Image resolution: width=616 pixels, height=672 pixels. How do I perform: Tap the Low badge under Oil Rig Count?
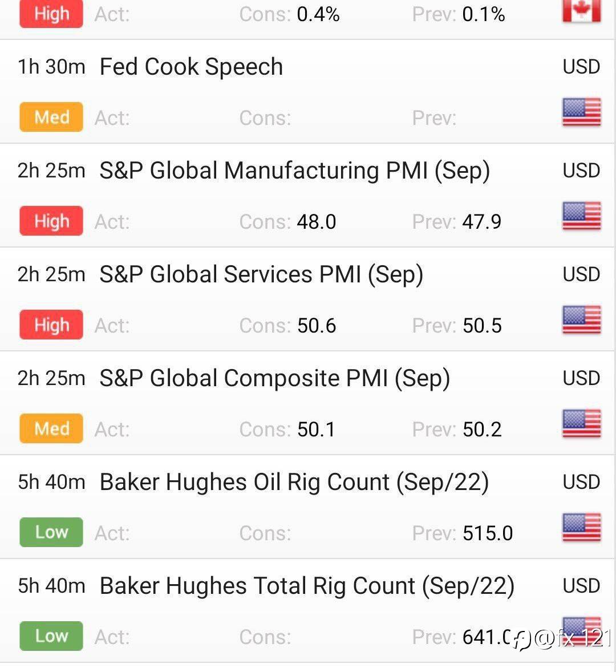[x=51, y=532]
